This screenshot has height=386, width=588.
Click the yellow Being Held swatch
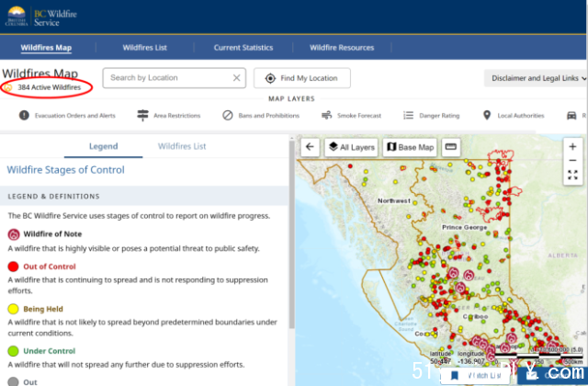coord(13,309)
